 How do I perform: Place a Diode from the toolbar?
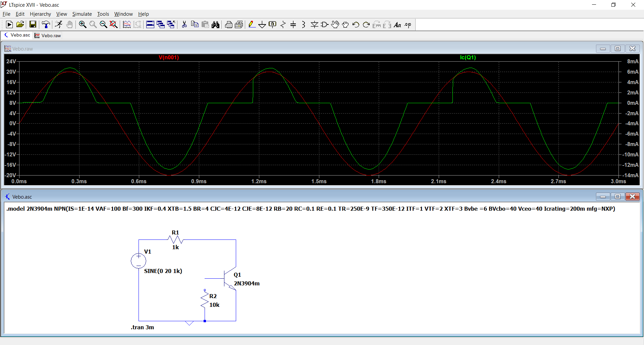(x=314, y=24)
